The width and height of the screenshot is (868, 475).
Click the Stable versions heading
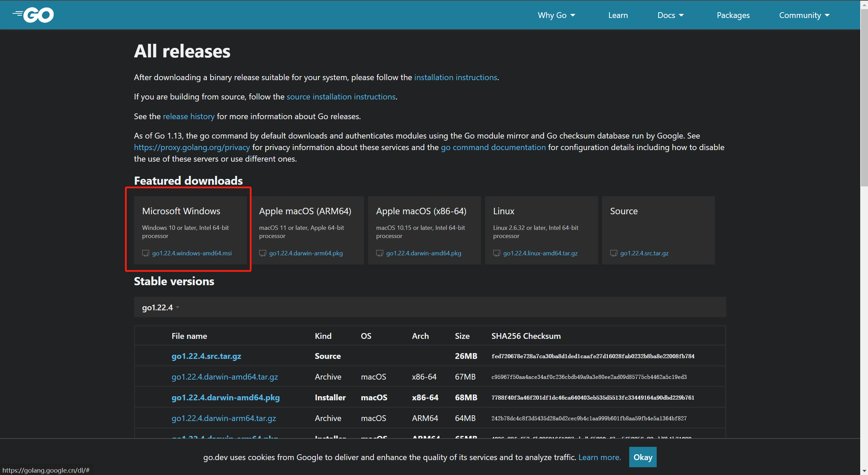coord(174,281)
